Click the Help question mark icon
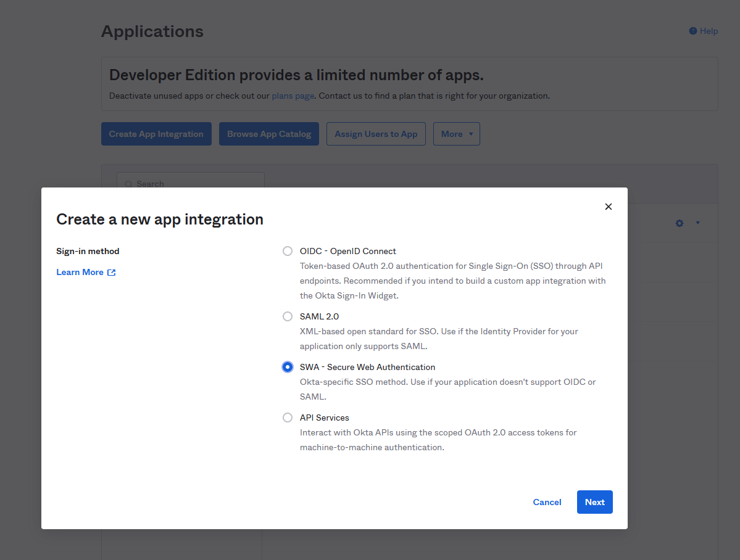The image size is (740, 560). (x=693, y=31)
